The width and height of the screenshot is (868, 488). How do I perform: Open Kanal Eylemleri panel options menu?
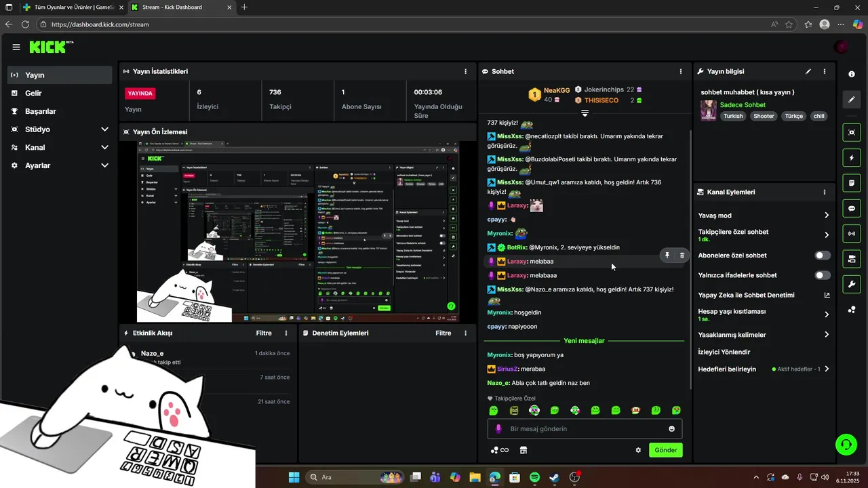pyautogui.click(x=825, y=192)
